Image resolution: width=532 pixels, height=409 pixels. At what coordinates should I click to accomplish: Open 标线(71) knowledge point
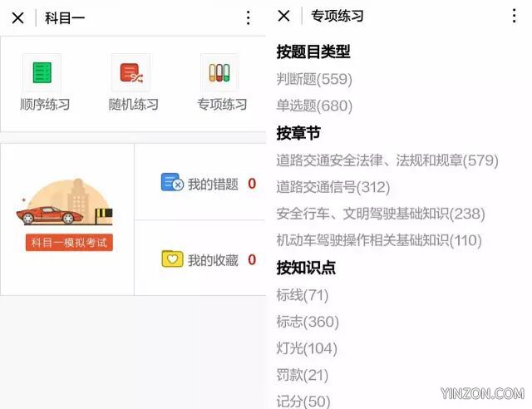(303, 295)
